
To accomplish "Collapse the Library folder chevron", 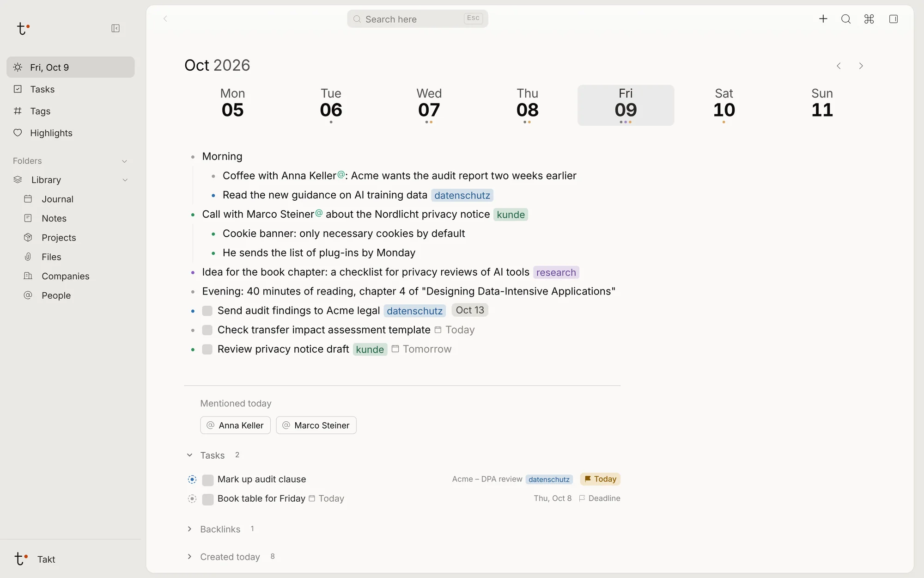I will pos(125,180).
